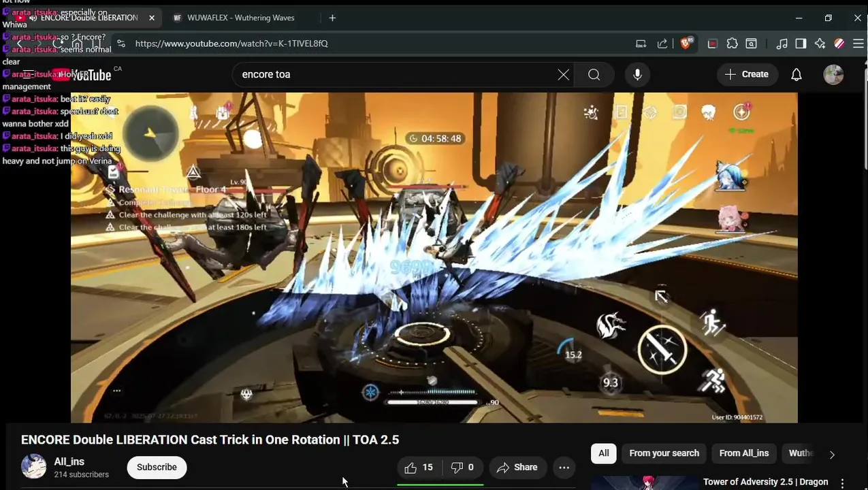Select From your search chip

(664, 453)
